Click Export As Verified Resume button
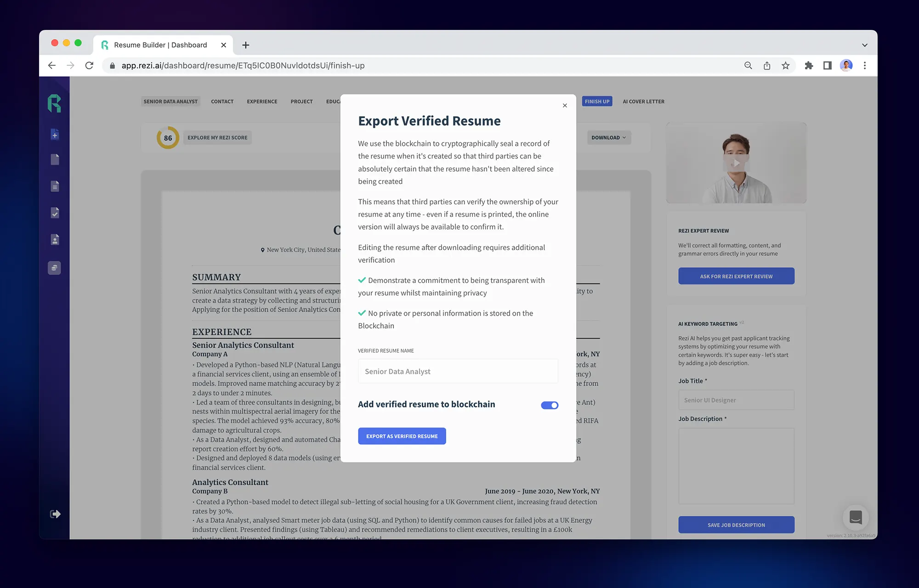919x588 pixels. [x=402, y=436]
